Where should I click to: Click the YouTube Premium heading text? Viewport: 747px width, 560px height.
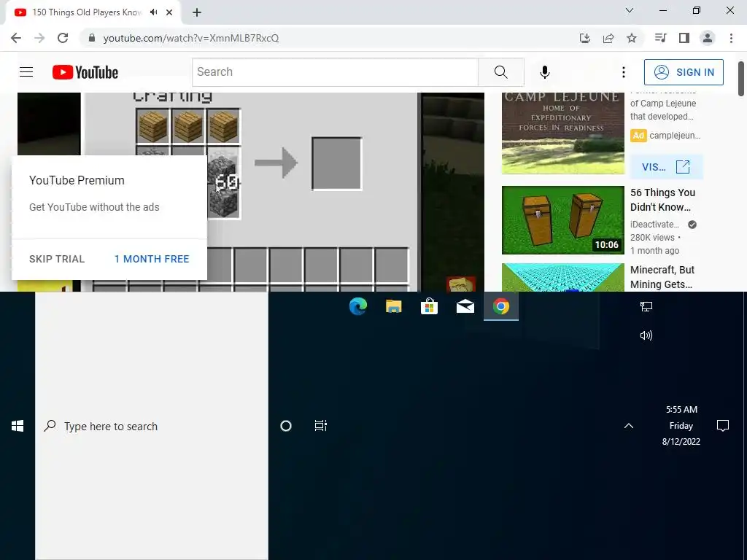click(77, 181)
